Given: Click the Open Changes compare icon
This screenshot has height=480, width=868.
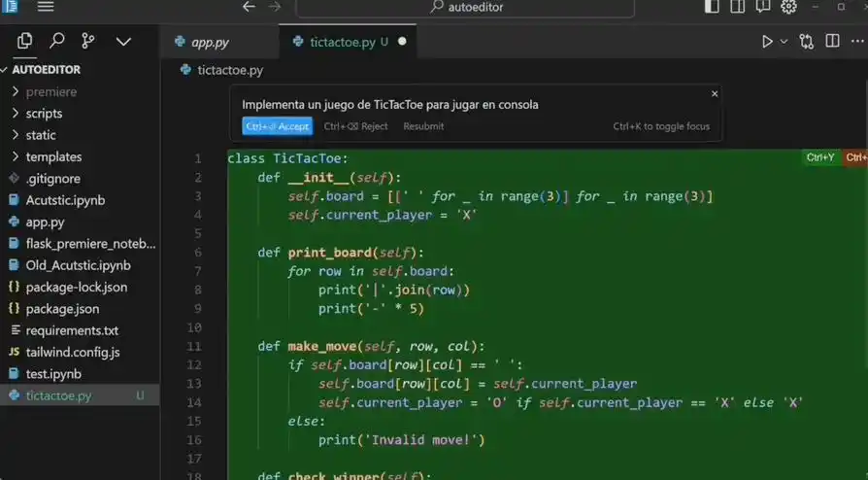Looking at the screenshot, I should click(x=806, y=42).
